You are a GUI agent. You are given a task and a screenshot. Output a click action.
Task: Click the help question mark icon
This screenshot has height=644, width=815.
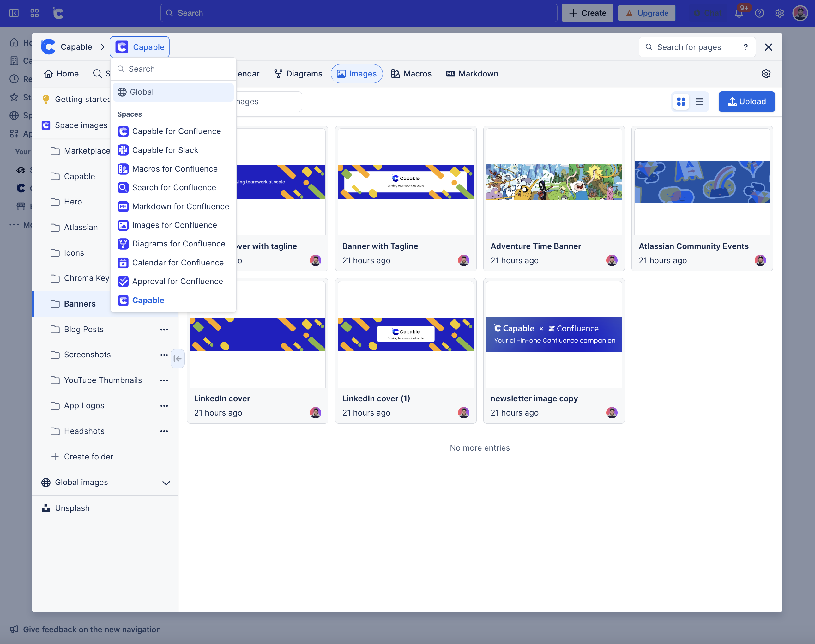pos(760,13)
